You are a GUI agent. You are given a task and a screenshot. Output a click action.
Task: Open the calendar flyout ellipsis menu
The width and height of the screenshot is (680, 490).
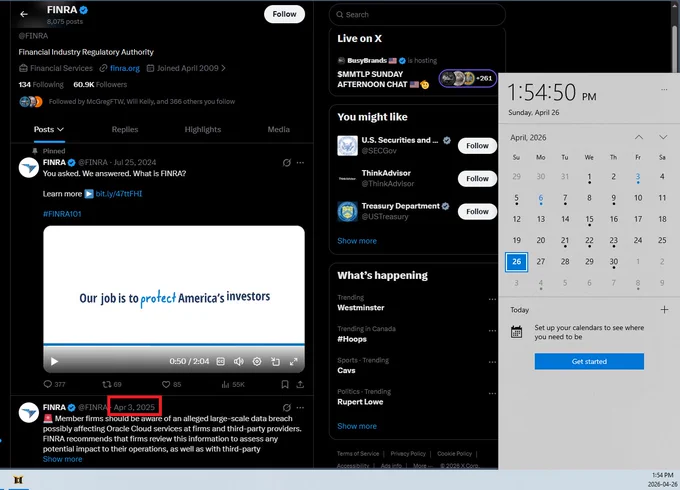point(664,89)
